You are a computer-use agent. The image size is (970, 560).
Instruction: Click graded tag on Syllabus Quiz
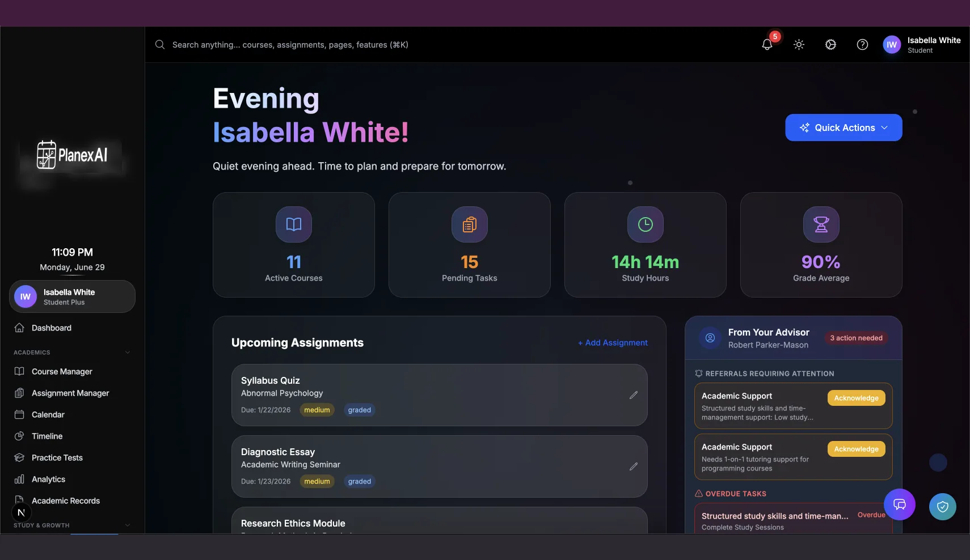point(360,410)
